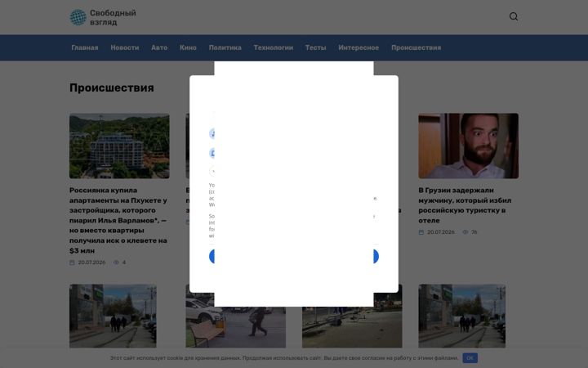Go to Происшествия in navigation bar

(416, 47)
